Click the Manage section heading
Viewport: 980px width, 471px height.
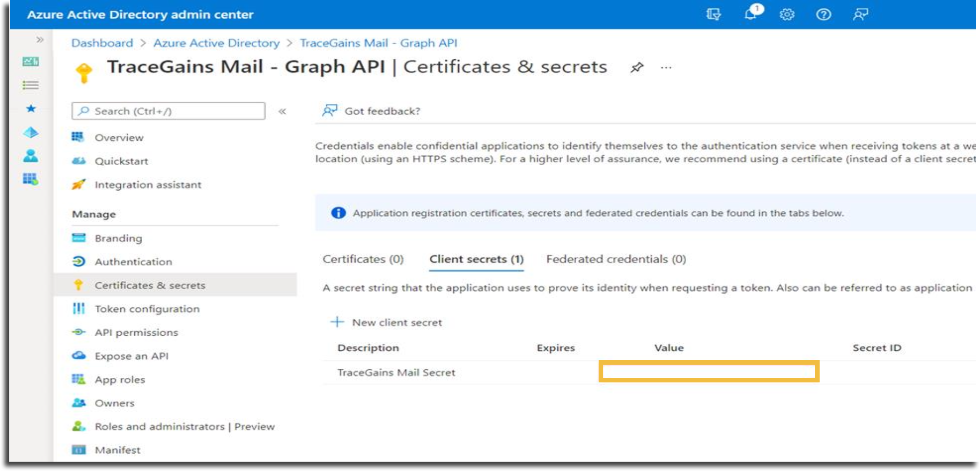pos(94,215)
